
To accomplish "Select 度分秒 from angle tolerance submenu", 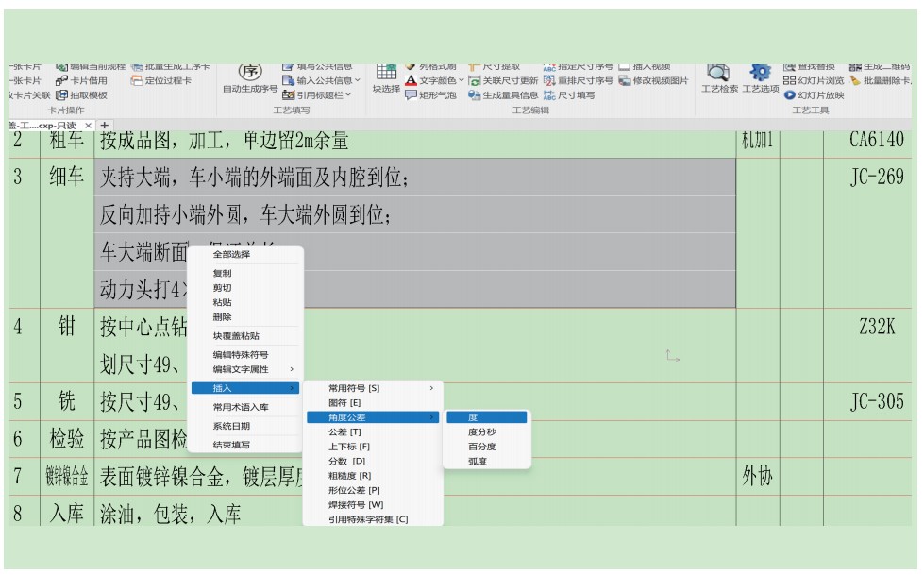I will (x=481, y=431).
